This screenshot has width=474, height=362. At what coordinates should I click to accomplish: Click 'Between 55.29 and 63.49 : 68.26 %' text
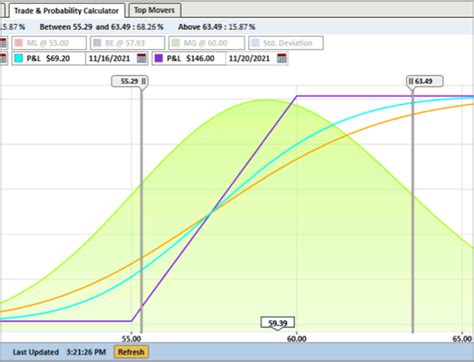click(x=101, y=27)
